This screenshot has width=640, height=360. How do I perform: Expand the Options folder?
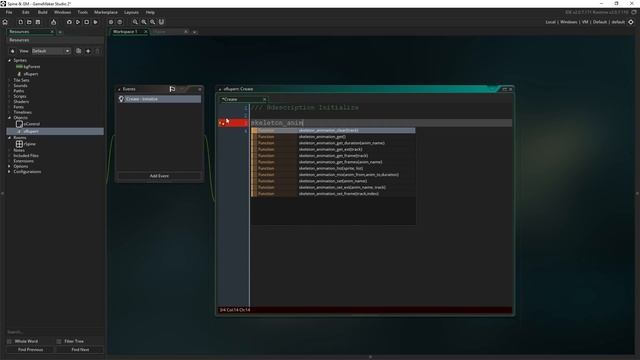(9, 167)
